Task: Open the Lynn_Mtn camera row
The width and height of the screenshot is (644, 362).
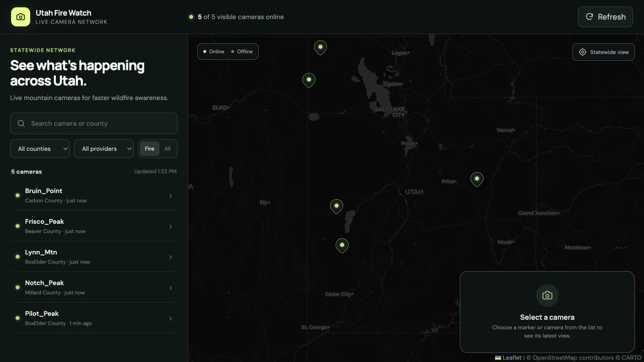Action: point(94,256)
